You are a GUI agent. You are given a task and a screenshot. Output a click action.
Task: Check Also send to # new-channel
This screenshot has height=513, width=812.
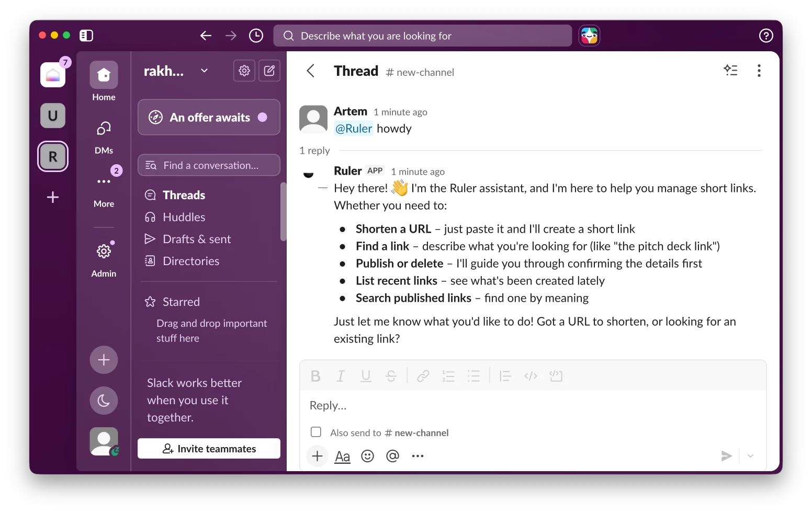click(x=316, y=432)
